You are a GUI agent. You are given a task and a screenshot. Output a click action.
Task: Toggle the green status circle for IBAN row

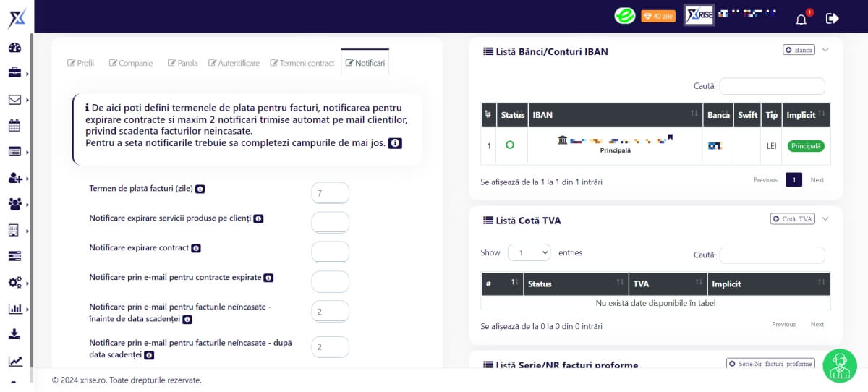coord(510,145)
